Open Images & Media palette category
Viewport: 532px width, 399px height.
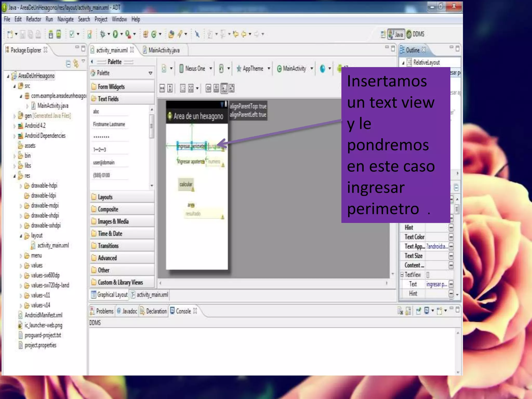tap(122, 222)
